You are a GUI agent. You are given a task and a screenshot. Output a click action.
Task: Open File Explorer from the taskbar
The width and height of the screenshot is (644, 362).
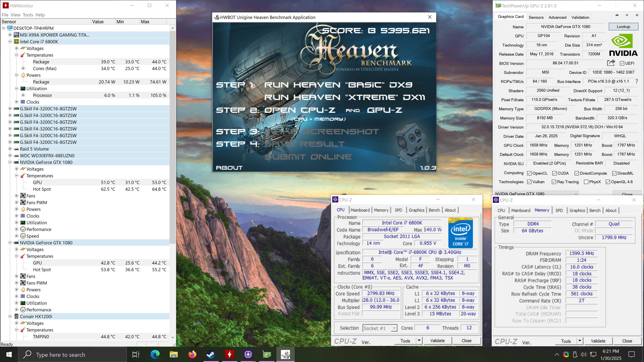pos(174,354)
